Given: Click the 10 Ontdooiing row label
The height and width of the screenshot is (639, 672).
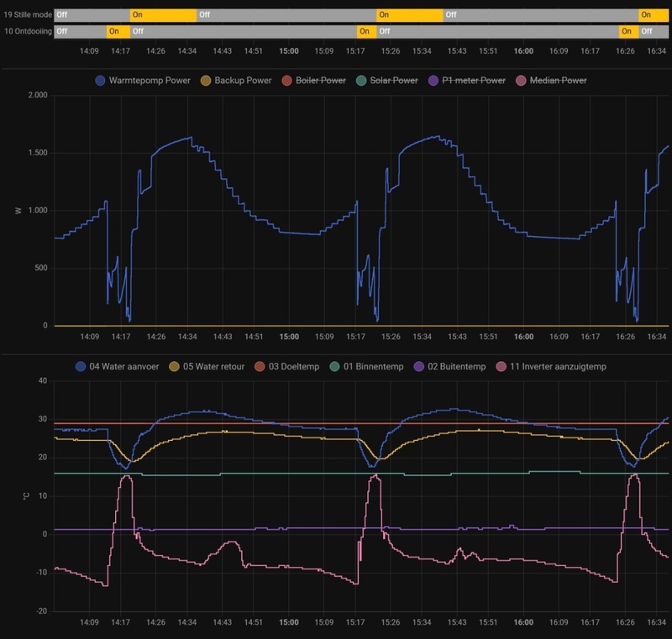Looking at the screenshot, I should (28, 31).
